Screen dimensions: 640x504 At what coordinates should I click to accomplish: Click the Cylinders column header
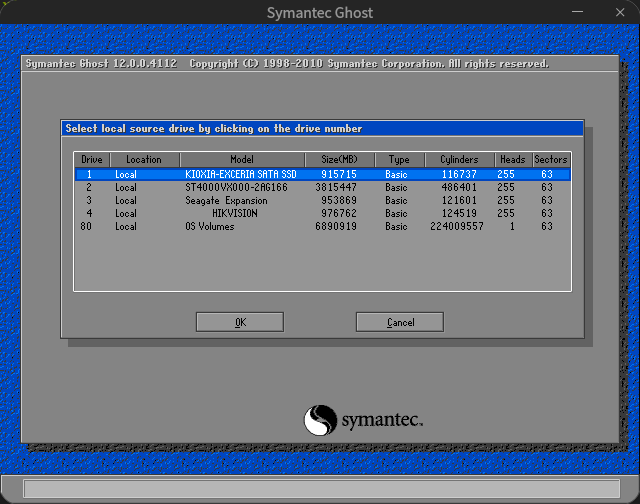click(459, 160)
